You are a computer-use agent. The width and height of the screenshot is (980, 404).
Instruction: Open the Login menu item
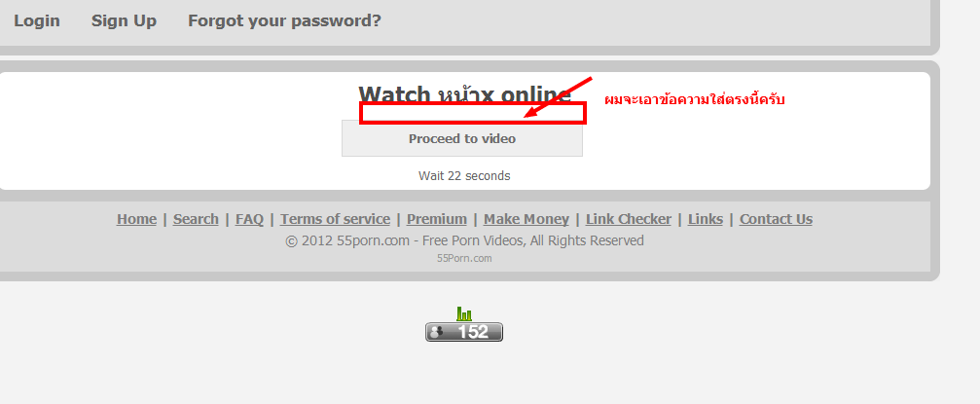click(37, 20)
